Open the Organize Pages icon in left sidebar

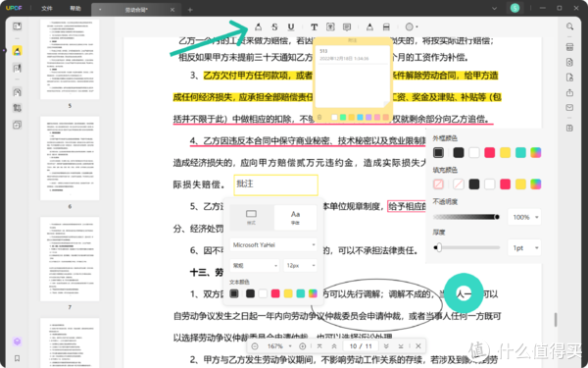(17, 92)
